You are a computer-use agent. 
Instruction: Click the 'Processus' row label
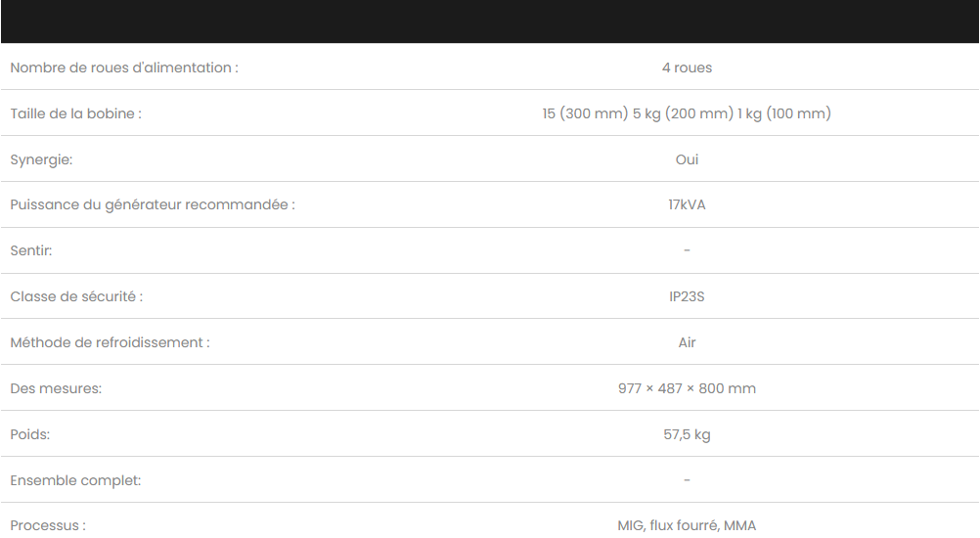(48, 525)
